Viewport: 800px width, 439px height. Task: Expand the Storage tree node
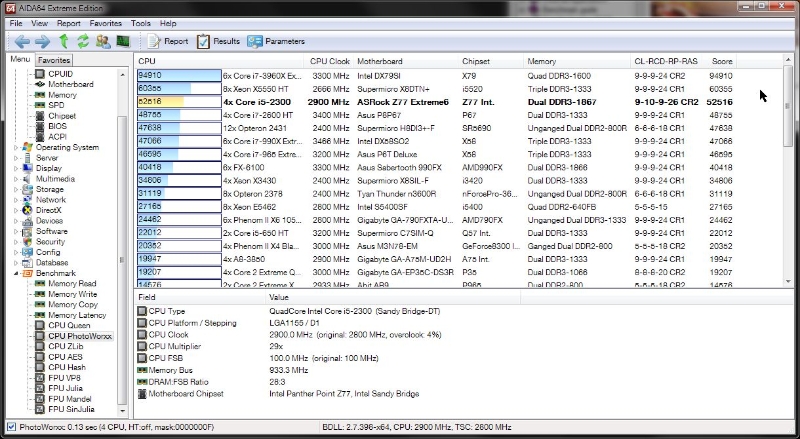[x=16, y=189]
